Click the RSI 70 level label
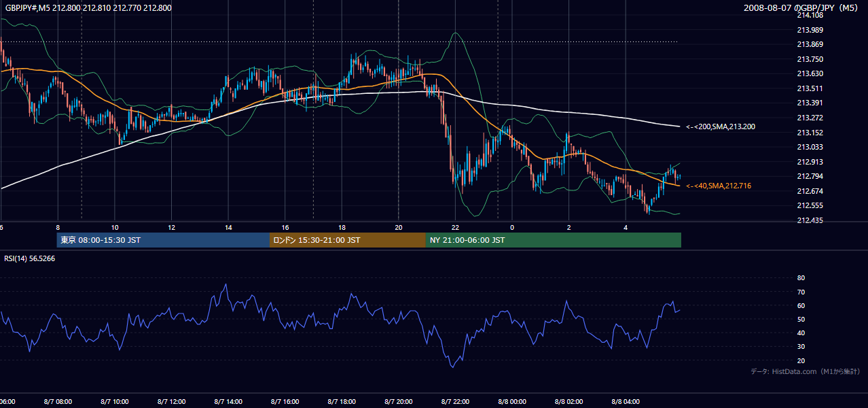The height and width of the screenshot is (408, 868). pyautogui.click(x=801, y=292)
